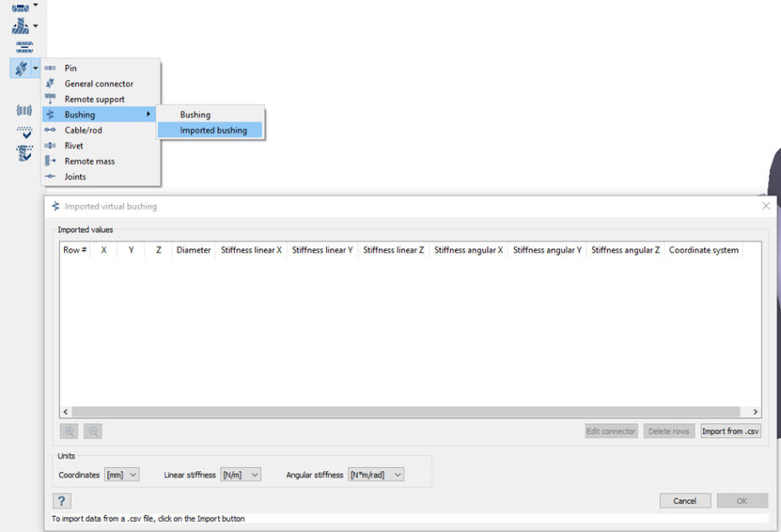Open the Coordinates units dropdown
The width and height of the screenshot is (781, 532).
pyautogui.click(x=122, y=475)
